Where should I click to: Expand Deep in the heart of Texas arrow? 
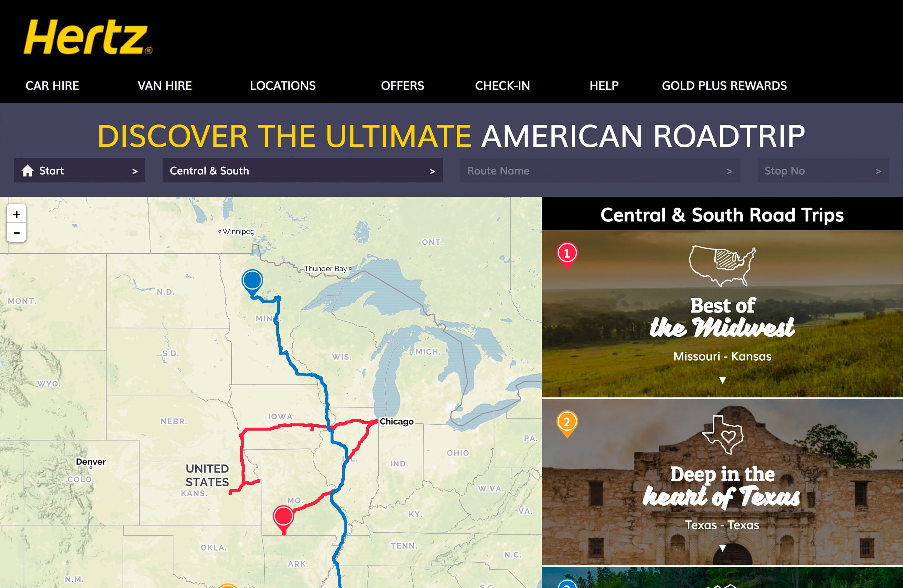pyautogui.click(x=722, y=548)
